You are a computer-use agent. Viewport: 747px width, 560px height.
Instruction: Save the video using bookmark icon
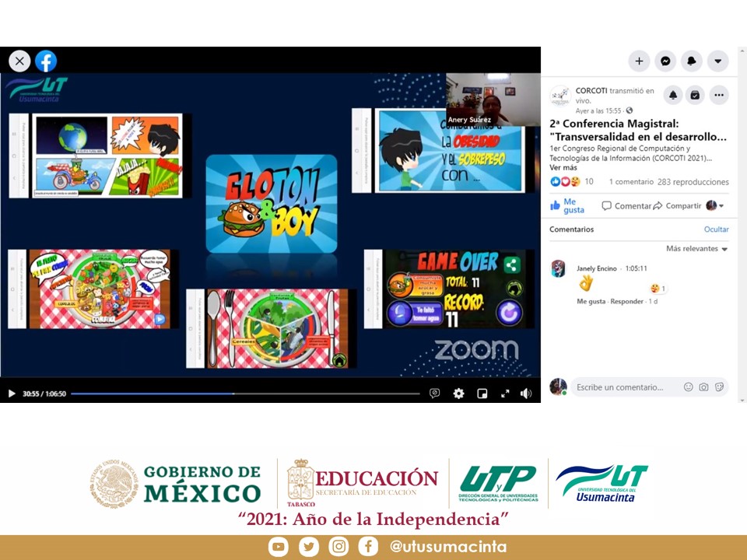(x=696, y=95)
